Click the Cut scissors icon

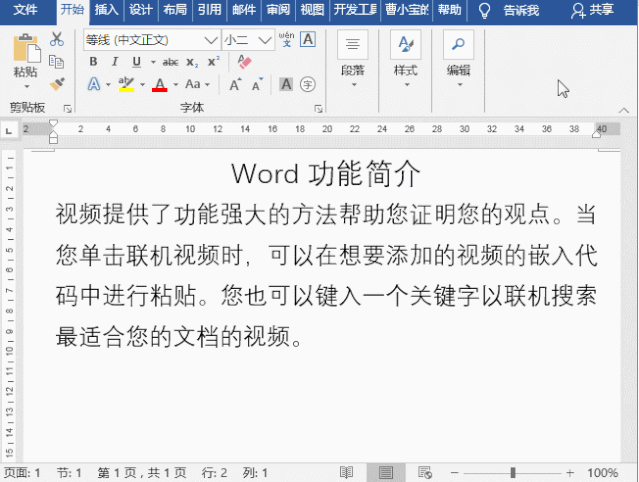tap(56, 40)
